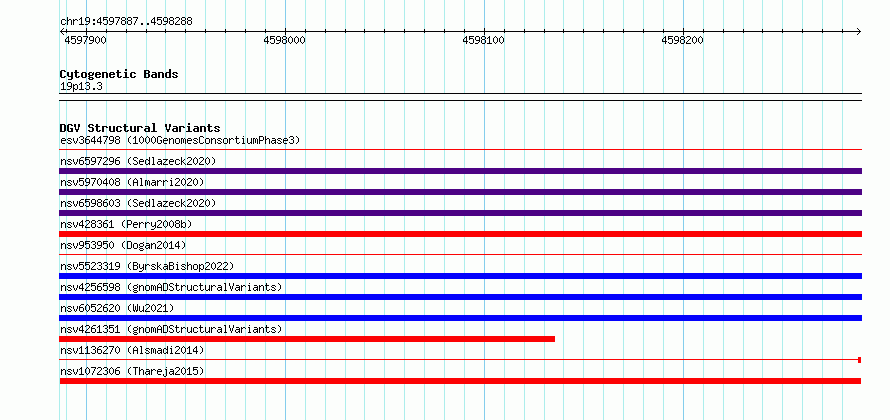Open the nsv1136270 (Alsmadi2014) label
890x420 pixels.
132,350
